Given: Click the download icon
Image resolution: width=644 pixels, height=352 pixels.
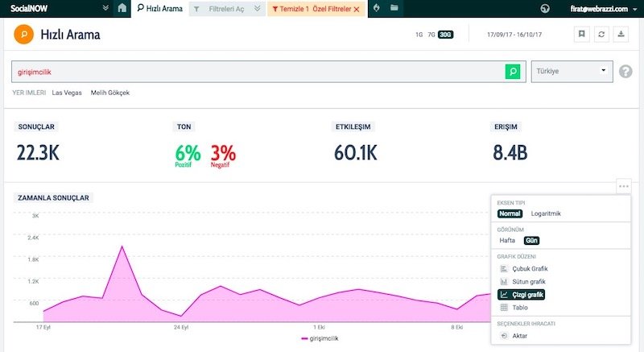Looking at the screenshot, I should [621, 35].
